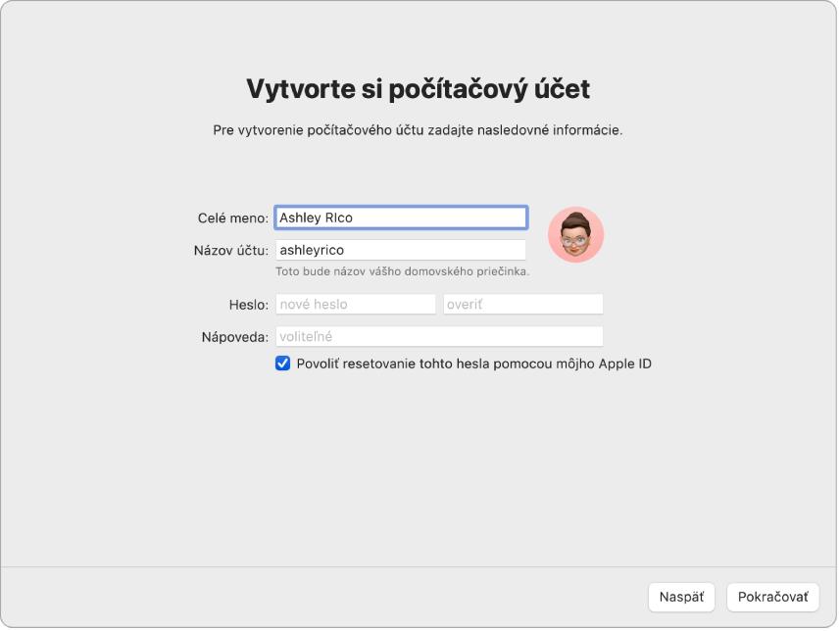Continue account creation with Pokračovať
This screenshot has height=631, width=840.
pos(773,597)
